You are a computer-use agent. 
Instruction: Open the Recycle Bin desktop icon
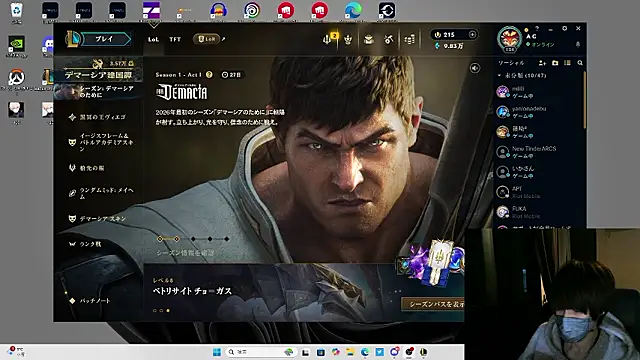click(16, 12)
